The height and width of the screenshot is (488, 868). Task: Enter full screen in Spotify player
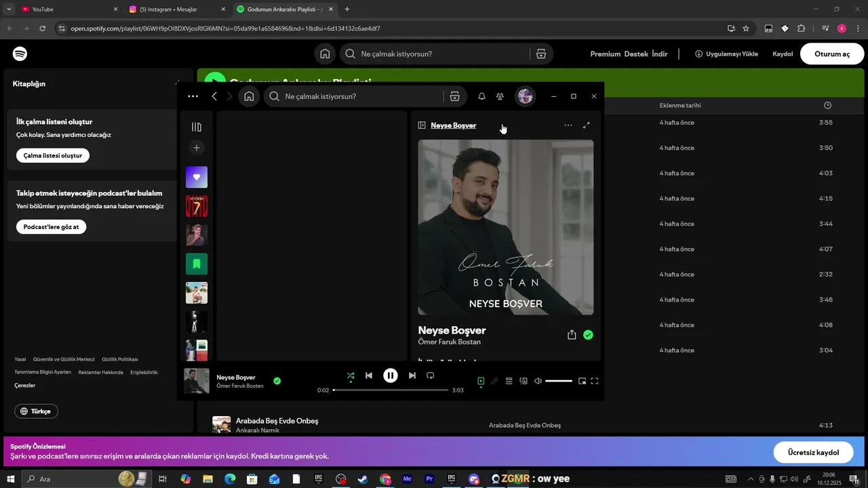595,381
